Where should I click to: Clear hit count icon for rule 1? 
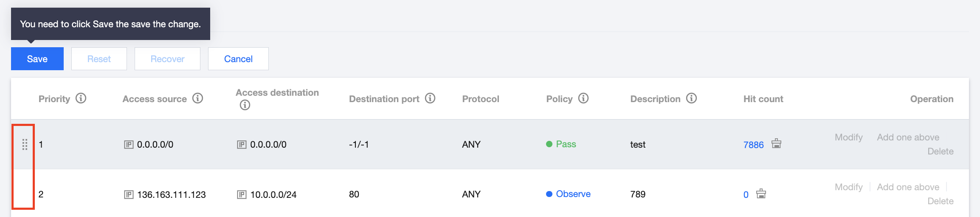point(776,143)
